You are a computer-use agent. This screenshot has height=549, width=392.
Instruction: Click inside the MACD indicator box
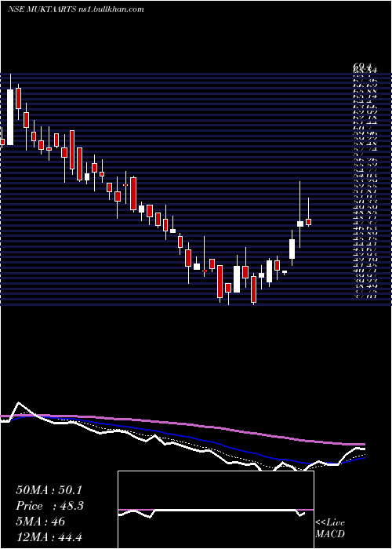pyautogui.click(x=216, y=510)
